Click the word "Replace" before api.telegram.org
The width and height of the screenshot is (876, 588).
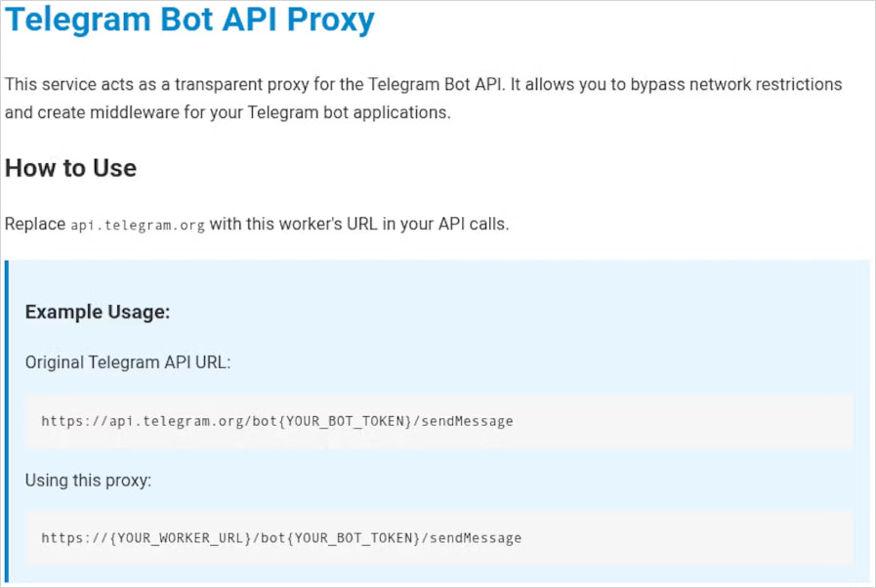35,224
